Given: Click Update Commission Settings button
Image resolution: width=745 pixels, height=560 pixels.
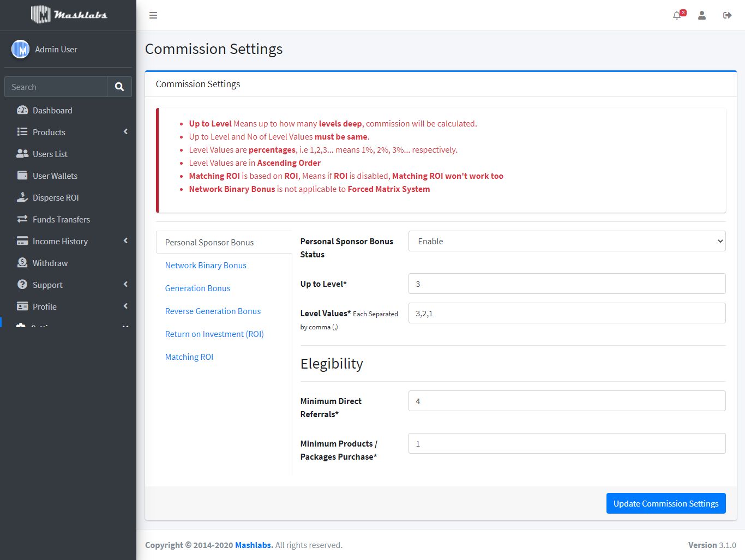Looking at the screenshot, I should 666,503.
